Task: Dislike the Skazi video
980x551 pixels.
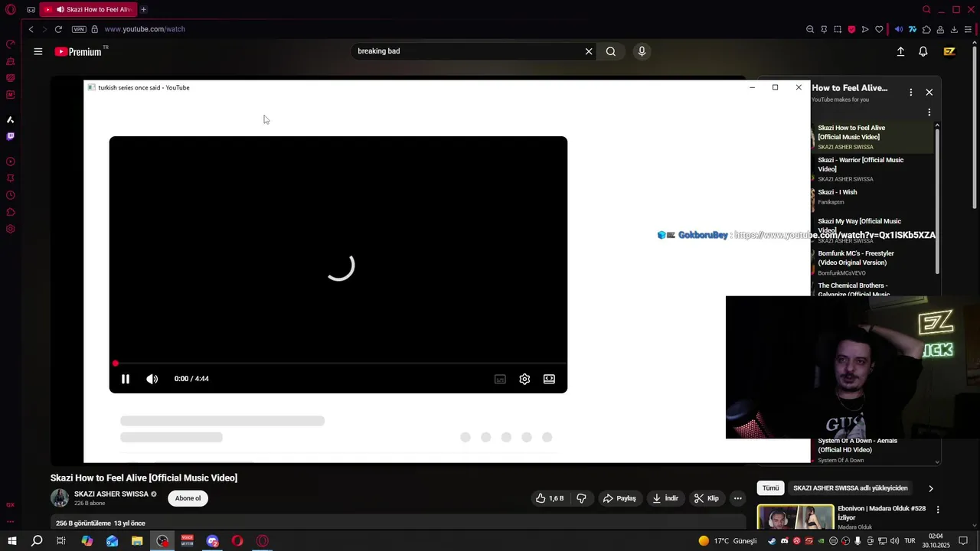Action: click(581, 498)
